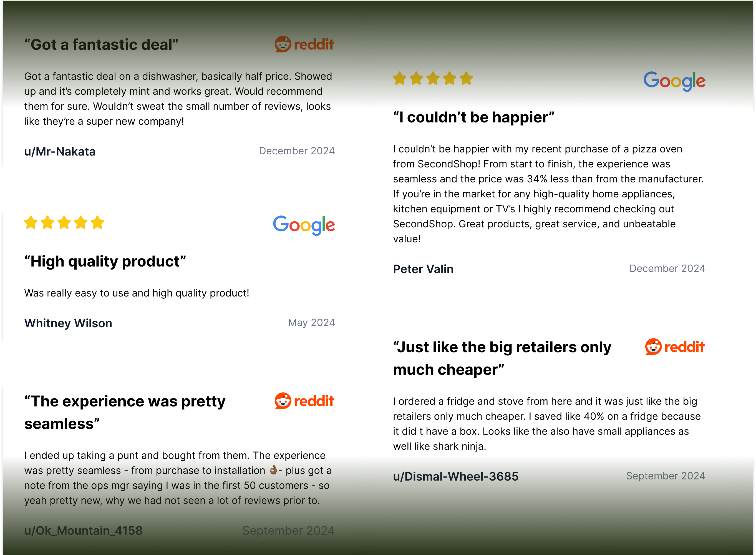Open the u/Mr-Nakata username
The image size is (756, 555).
tap(60, 152)
